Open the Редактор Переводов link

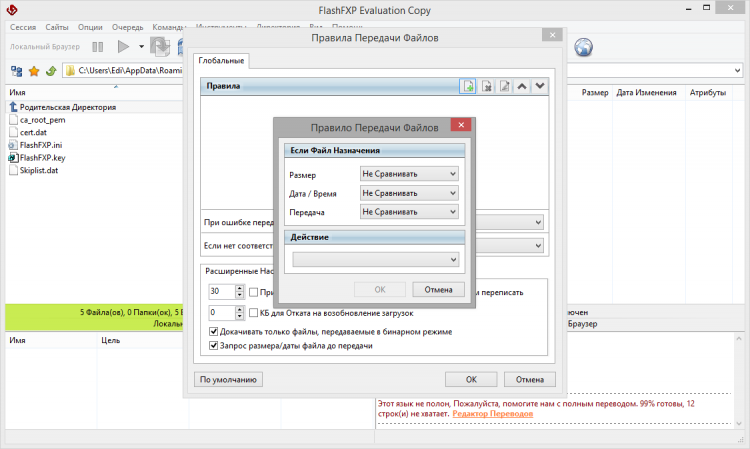tap(493, 414)
